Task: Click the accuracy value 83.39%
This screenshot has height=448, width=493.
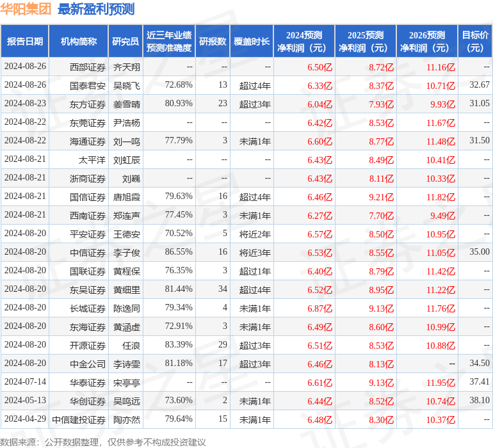Action: [x=179, y=344]
